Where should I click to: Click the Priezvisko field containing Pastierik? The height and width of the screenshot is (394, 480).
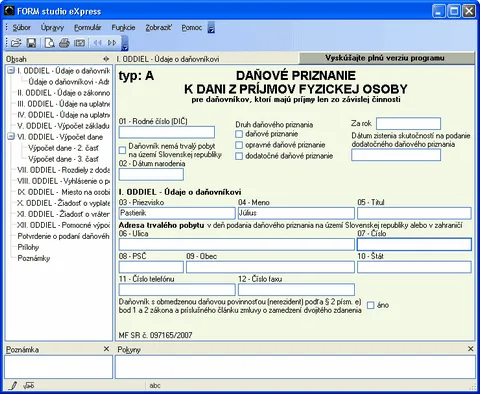(177, 213)
